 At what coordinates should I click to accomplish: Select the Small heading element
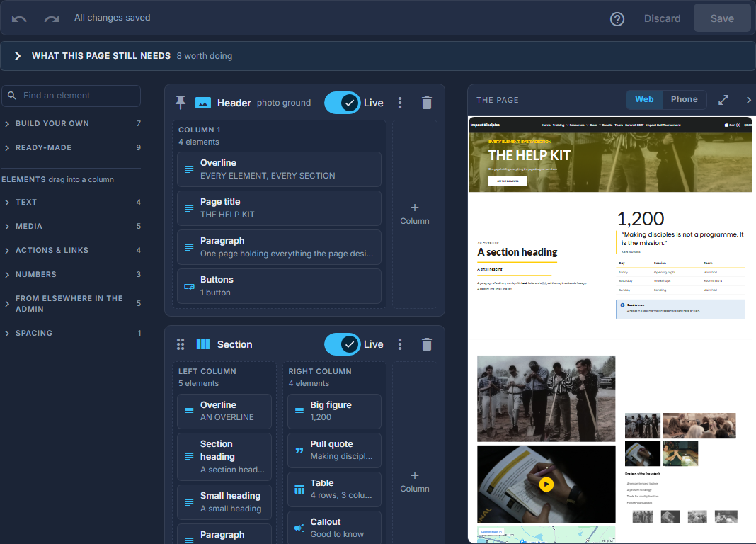pyautogui.click(x=224, y=502)
